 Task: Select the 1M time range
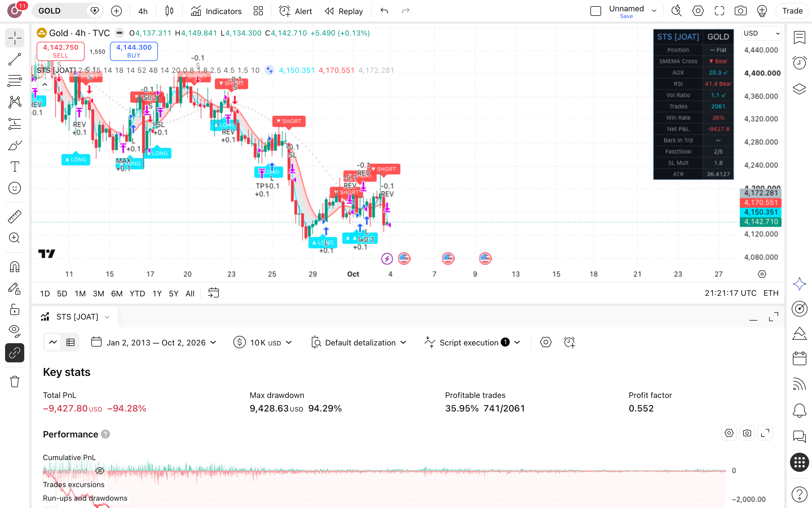click(80, 293)
